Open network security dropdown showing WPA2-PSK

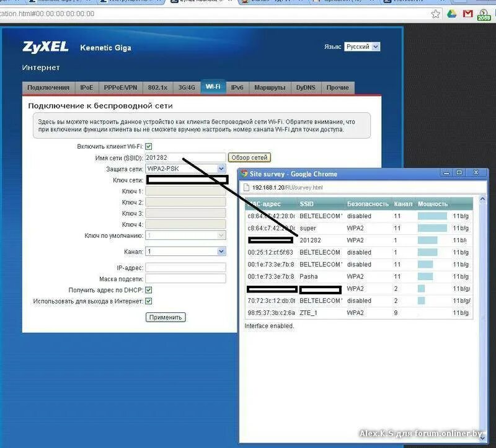pos(185,169)
